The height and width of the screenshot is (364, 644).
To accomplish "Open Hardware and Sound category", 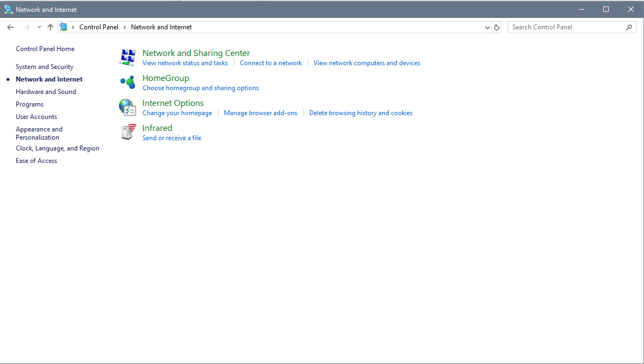I will click(46, 92).
